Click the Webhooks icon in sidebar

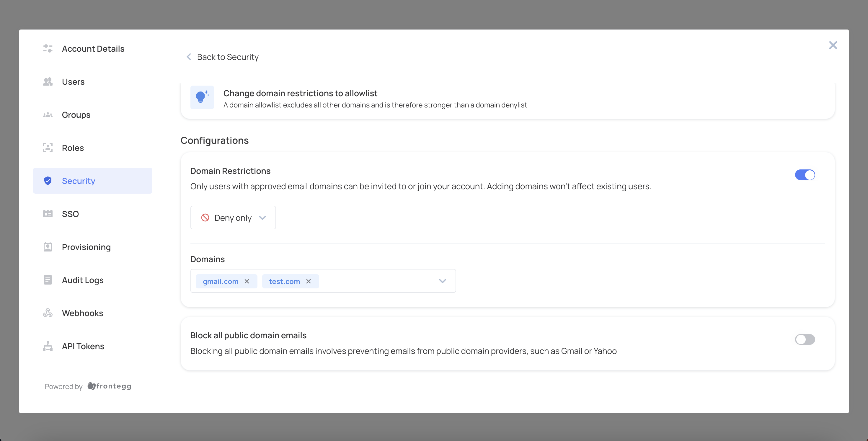tap(48, 313)
